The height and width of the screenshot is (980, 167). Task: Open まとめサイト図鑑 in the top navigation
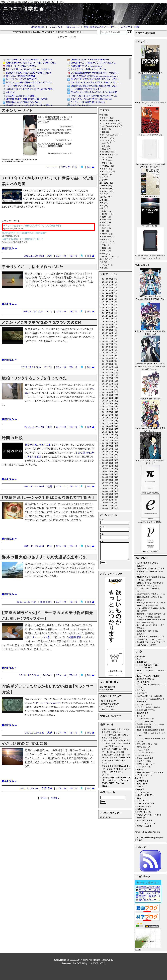[130, 27]
